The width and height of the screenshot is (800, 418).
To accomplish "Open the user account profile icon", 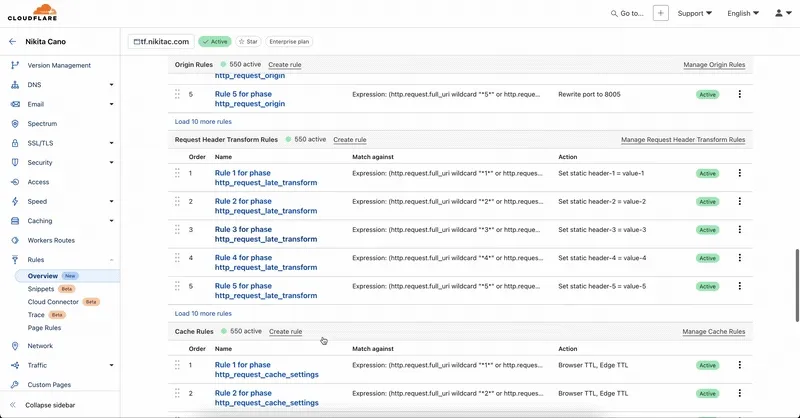I will [780, 13].
